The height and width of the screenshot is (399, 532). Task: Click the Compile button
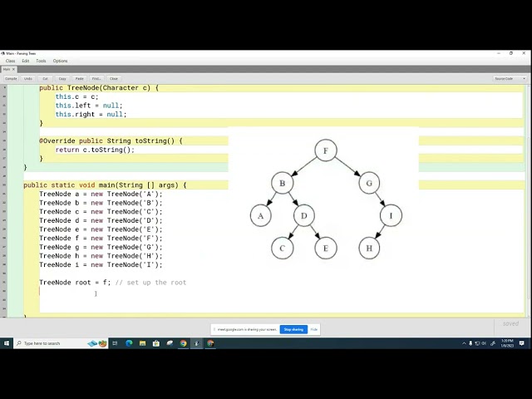point(11,79)
